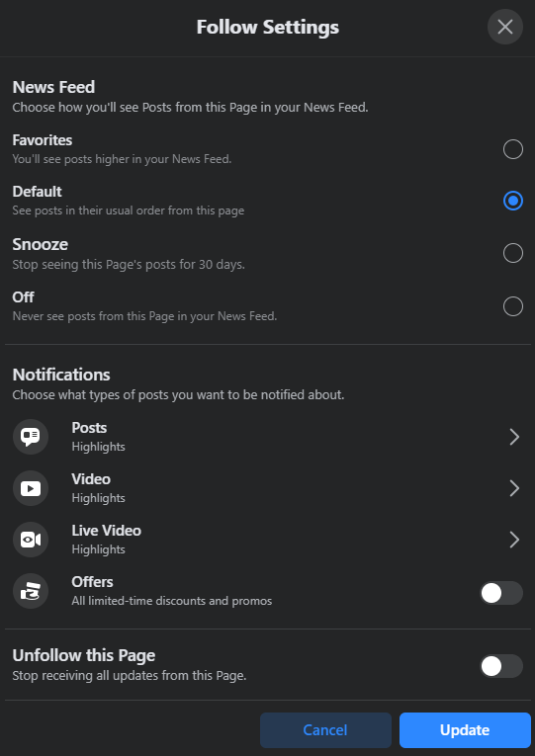Click the Posts speech bubble icon

pyautogui.click(x=31, y=437)
